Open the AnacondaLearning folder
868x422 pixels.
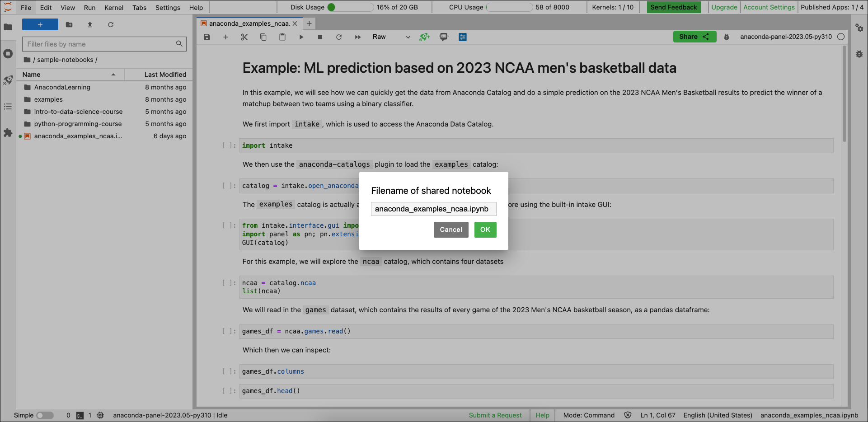point(104,87)
